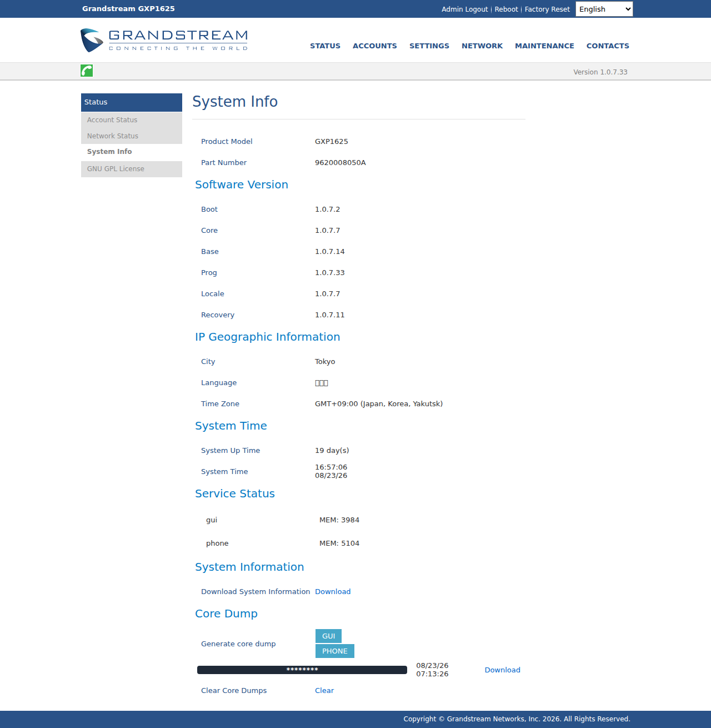This screenshot has height=728, width=711.
Task: Open the SETTINGS menu
Action: tap(429, 46)
